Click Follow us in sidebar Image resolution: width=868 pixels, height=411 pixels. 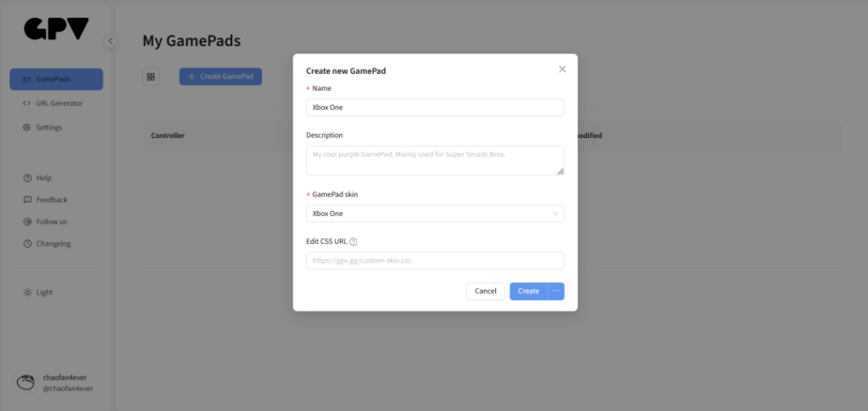[x=51, y=222]
